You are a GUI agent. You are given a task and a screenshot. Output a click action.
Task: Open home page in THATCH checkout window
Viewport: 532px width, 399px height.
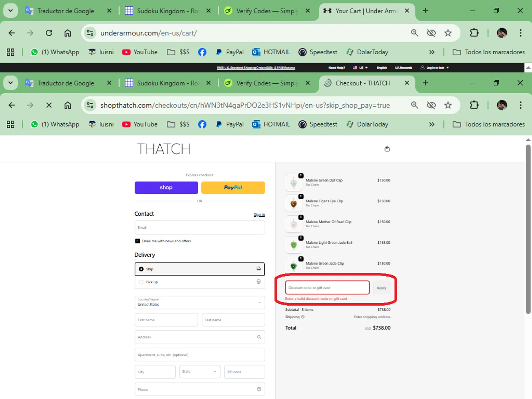click(x=67, y=105)
